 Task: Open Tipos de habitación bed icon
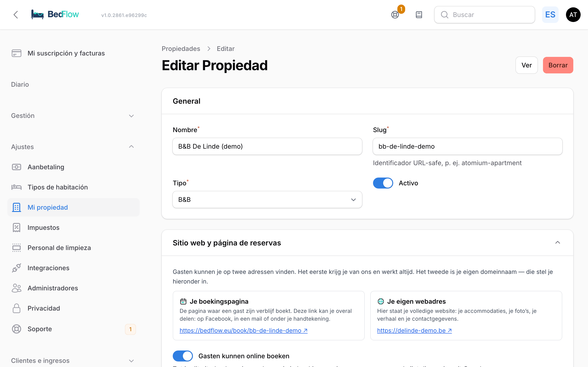(17, 187)
